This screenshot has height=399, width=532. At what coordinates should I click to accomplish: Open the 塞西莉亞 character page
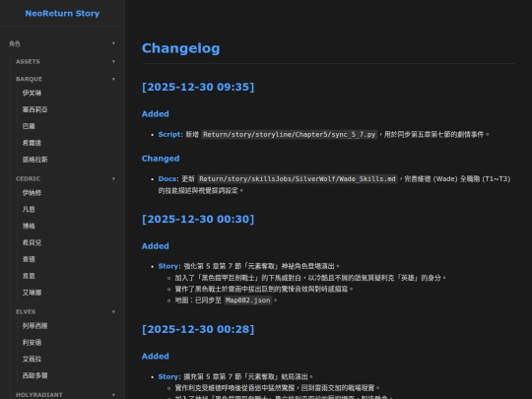pyautogui.click(x=34, y=109)
